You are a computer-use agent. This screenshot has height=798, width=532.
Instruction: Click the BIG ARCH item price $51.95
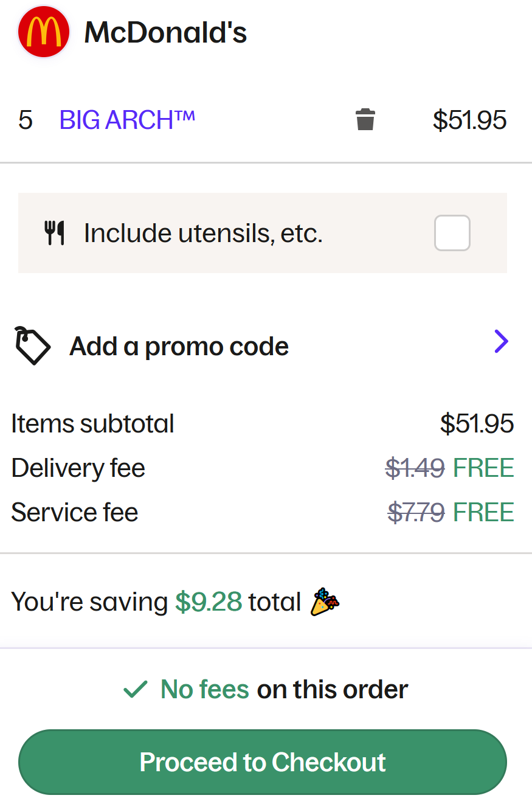click(469, 120)
